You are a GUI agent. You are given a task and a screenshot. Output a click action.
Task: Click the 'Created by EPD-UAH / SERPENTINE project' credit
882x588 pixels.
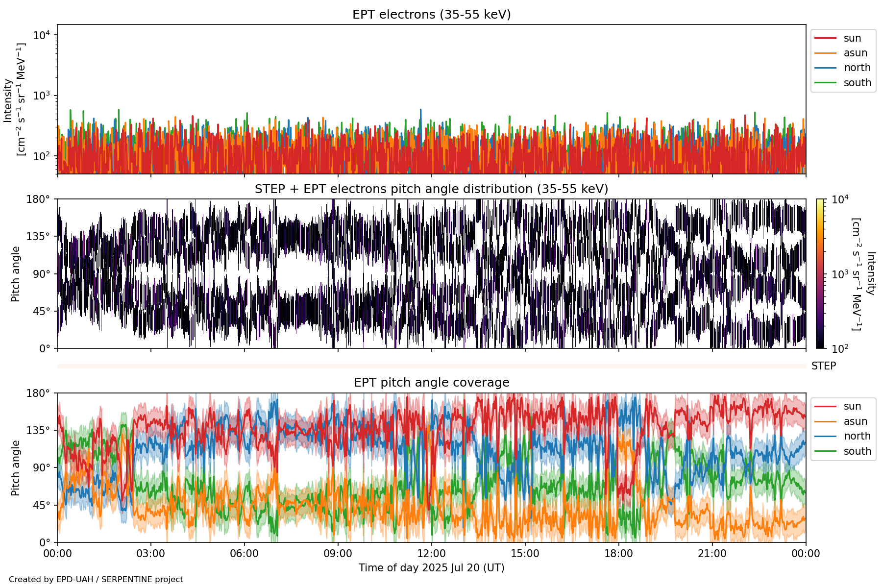[96, 580]
